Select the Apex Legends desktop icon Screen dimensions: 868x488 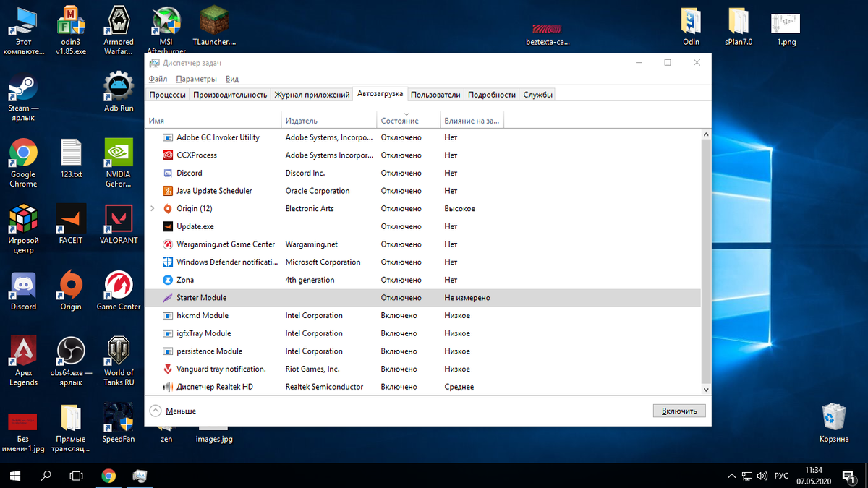(23, 361)
